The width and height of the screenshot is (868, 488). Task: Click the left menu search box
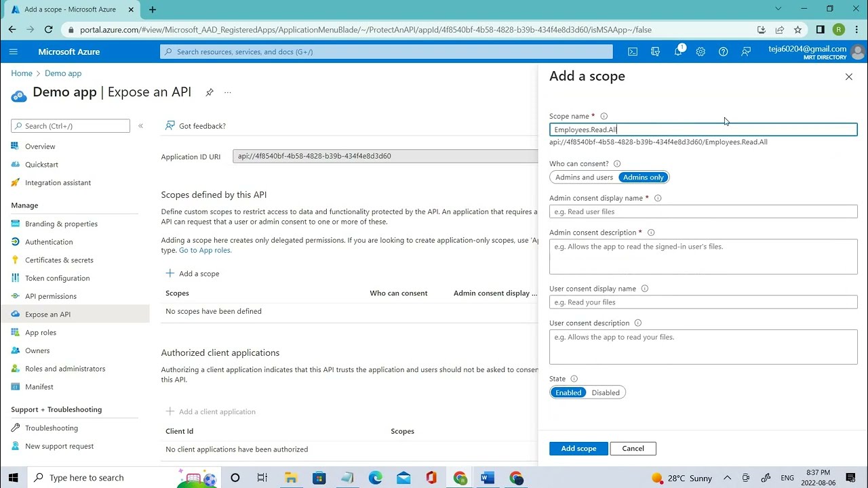point(71,126)
